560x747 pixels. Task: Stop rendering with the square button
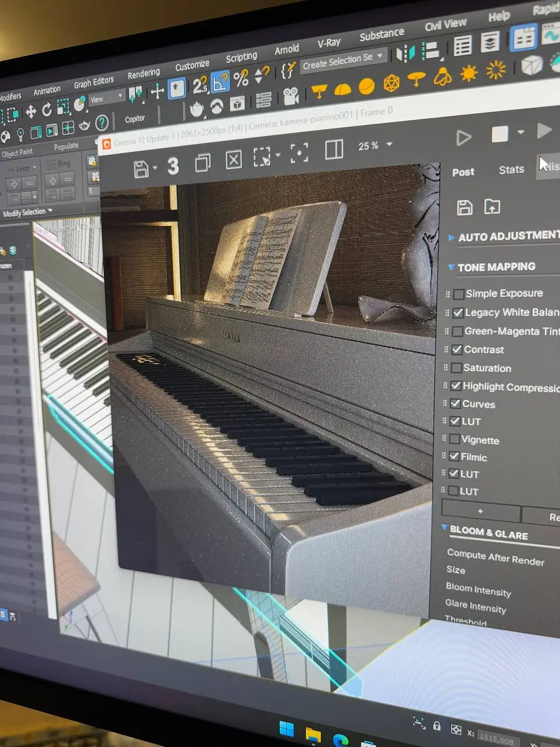(x=500, y=134)
